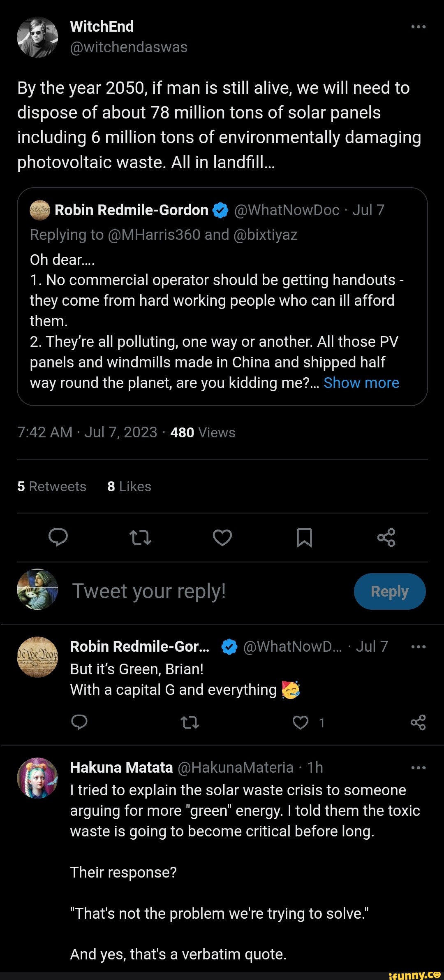The height and width of the screenshot is (980, 444).
Task: View the 5 Retweets list
Action: click(52, 486)
